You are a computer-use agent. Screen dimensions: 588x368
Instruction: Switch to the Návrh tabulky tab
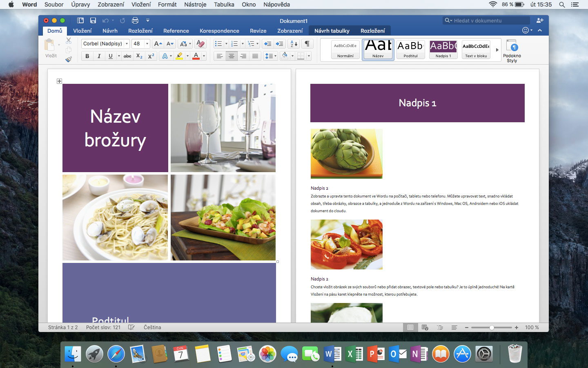tap(332, 31)
